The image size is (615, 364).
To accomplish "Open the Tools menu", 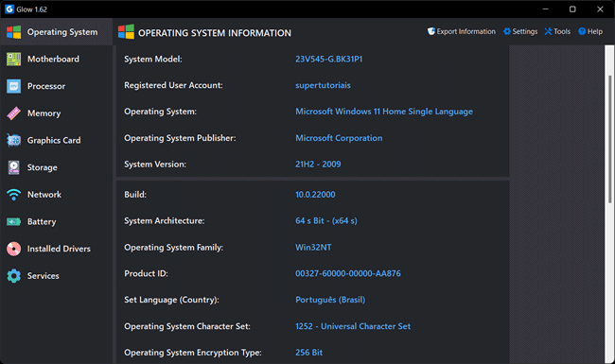I will pyautogui.click(x=557, y=31).
